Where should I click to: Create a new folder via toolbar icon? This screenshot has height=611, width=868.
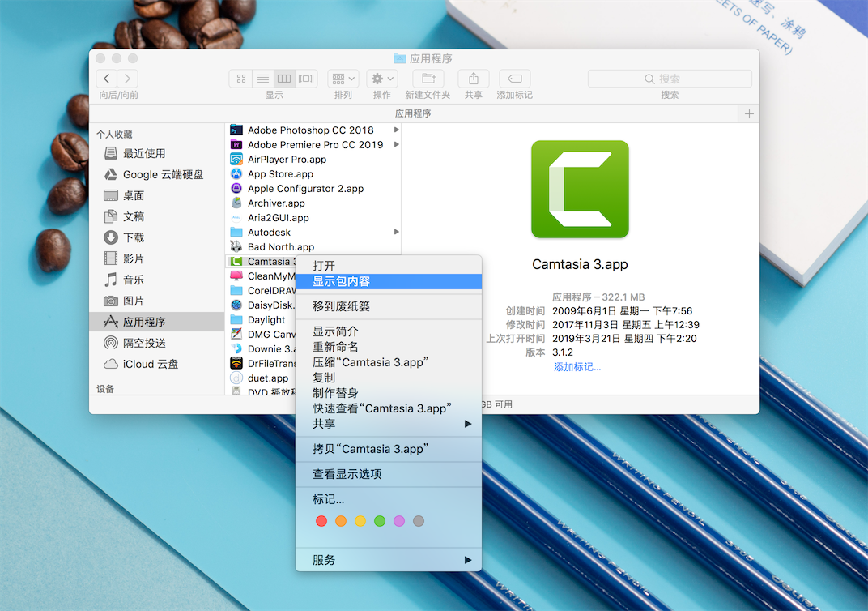tap(428, 79)
